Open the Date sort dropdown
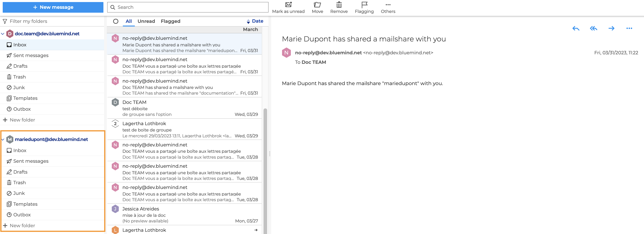 point(255,21)
